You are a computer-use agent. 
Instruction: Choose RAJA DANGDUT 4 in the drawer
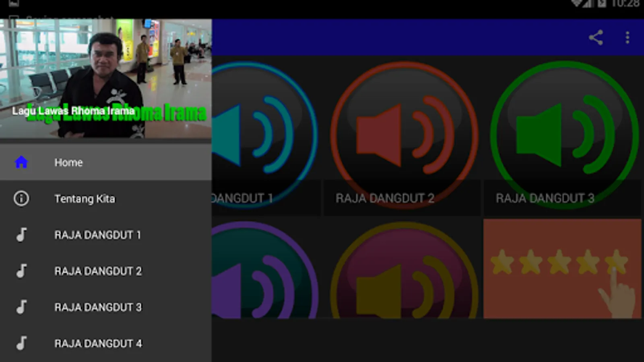106,343
